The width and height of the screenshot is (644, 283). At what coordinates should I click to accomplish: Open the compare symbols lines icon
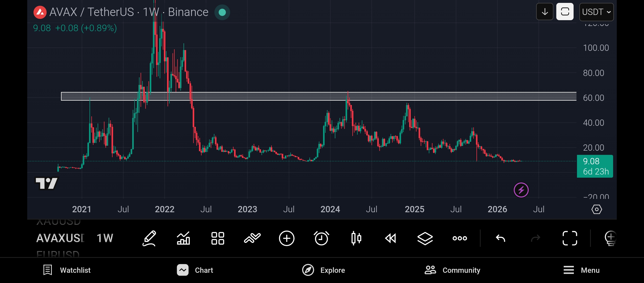(252, 238)
